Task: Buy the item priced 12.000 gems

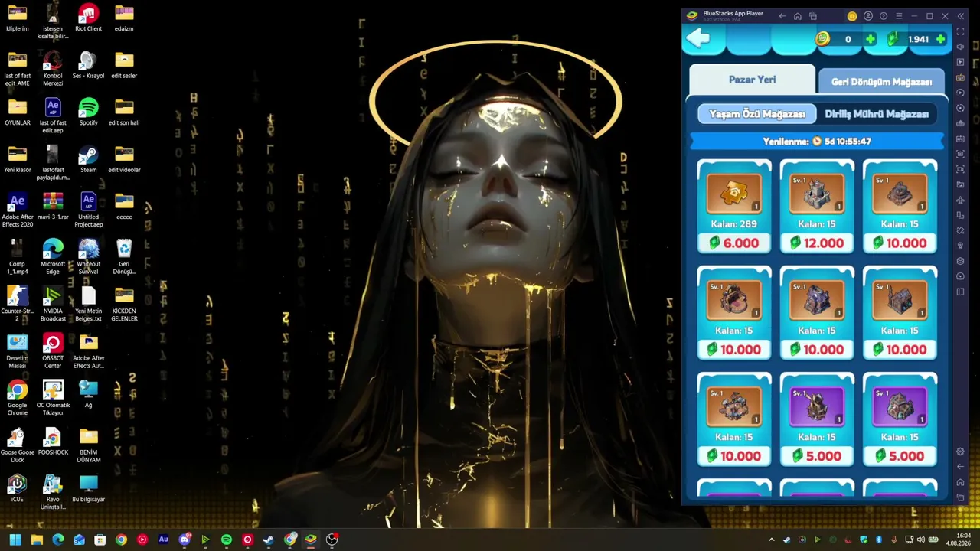Action: (817, 243)
